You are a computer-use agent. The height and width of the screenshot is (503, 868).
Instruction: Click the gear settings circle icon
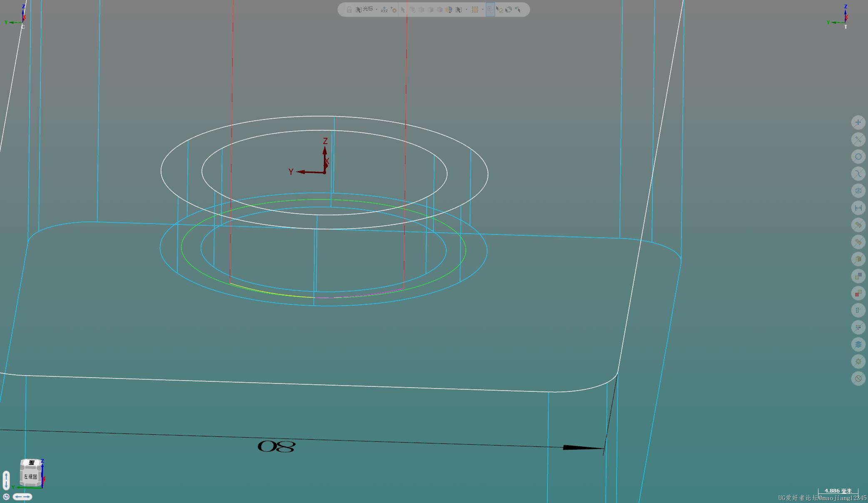pos(858,361)
